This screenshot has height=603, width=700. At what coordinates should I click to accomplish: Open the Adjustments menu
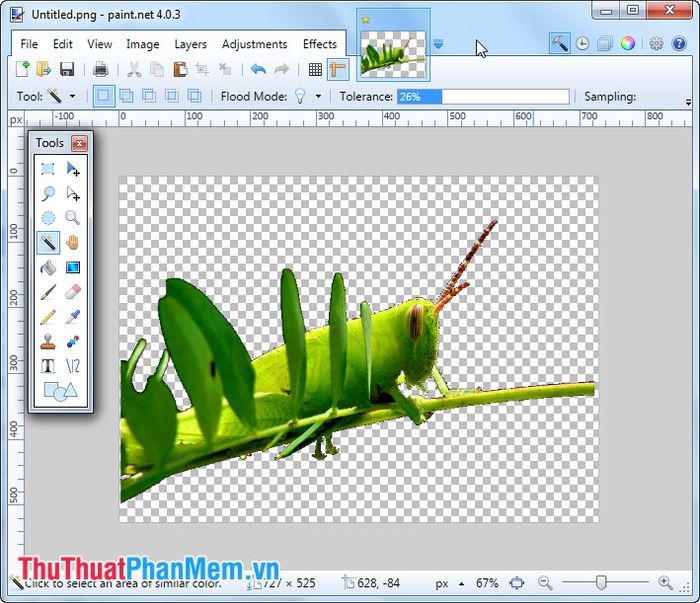pos(254,44)
